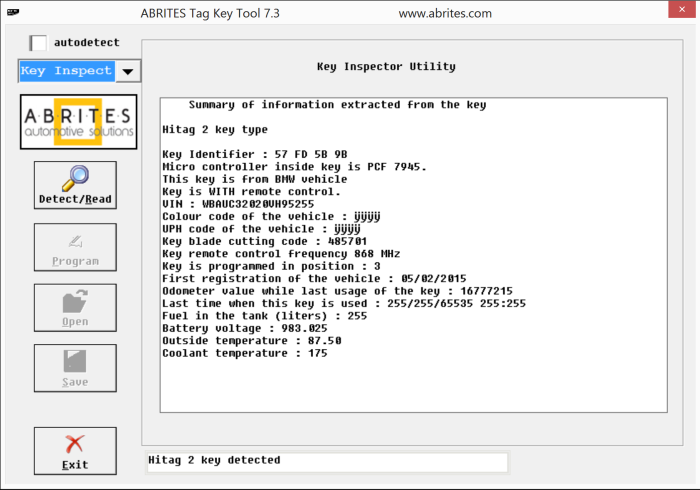Viewport: 700px width, 490px height.
Task: Close the window with the title bar X
Action: (x=682, y=9)
